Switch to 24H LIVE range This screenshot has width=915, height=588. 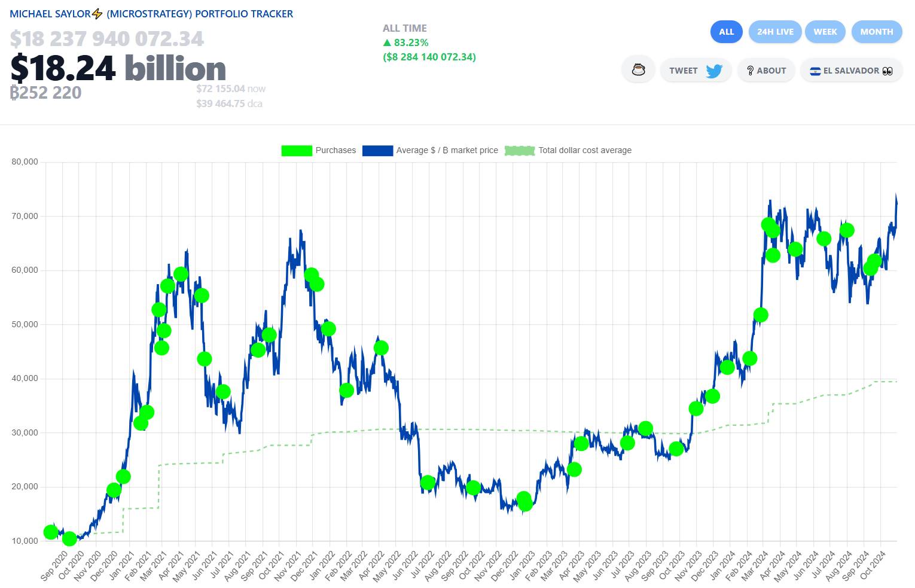(x=775, y=32)
